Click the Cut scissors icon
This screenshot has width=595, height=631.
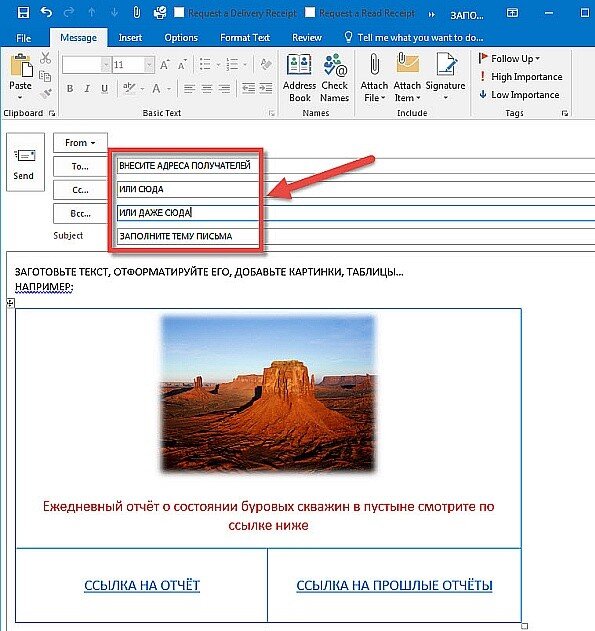pyautogui.click(x=45, y=58)
